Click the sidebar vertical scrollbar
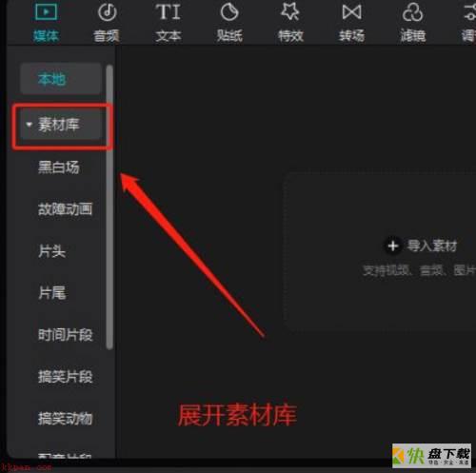The width and height of the screenshot is (476, 473). [109, 207]
